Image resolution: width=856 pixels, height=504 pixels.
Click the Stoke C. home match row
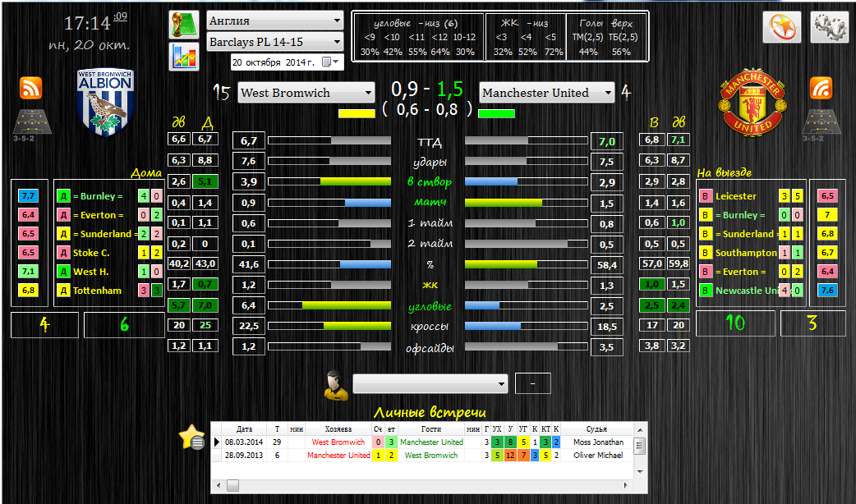click(x=109, y=253)
